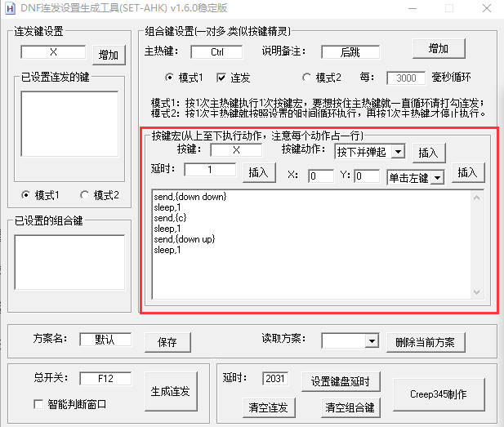This screenshot has width=504, height=427.
Task: Click the 已设置连发的键 list box
Action: pos(69,124)
